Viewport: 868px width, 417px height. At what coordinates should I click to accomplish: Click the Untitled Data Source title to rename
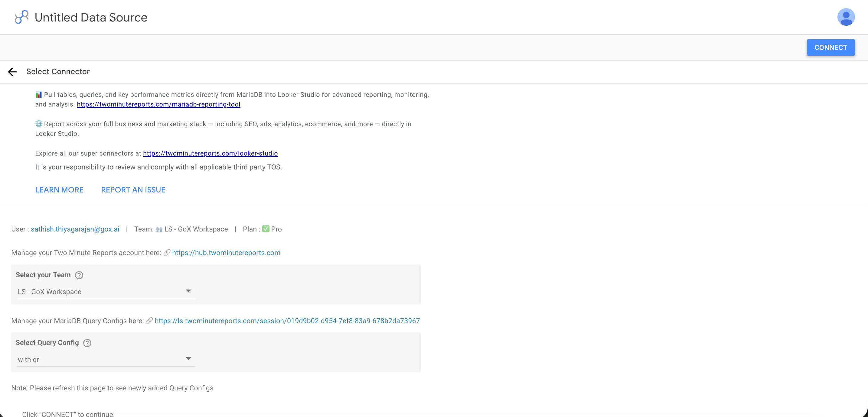click(90, 17)
